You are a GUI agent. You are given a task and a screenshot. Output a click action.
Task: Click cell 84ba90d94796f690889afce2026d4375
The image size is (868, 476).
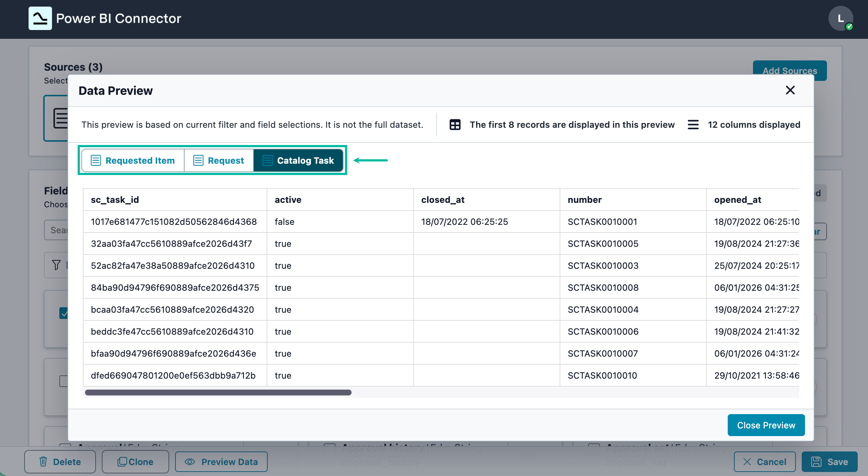[175, 287]
